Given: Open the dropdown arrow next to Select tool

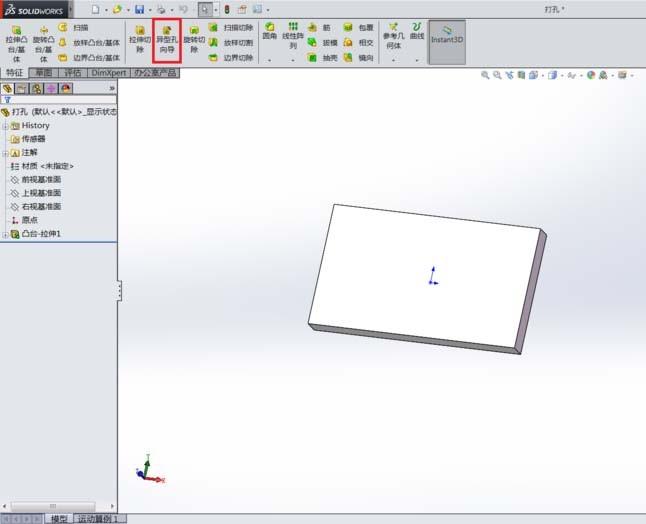Looking at the screenshot, I should tap(215, 9).
